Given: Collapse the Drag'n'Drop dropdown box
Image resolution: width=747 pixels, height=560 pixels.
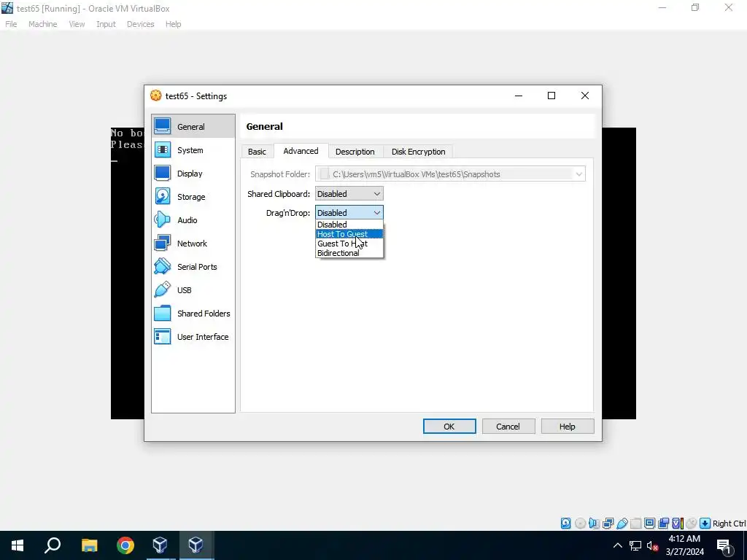Looking at the screenshot, I should click(x=349, y=213).
